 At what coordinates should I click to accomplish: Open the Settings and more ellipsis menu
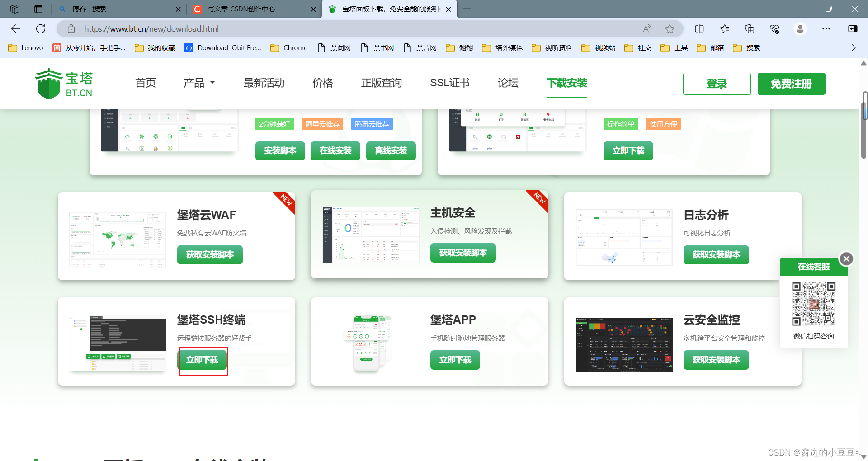(x=826, y=29)
